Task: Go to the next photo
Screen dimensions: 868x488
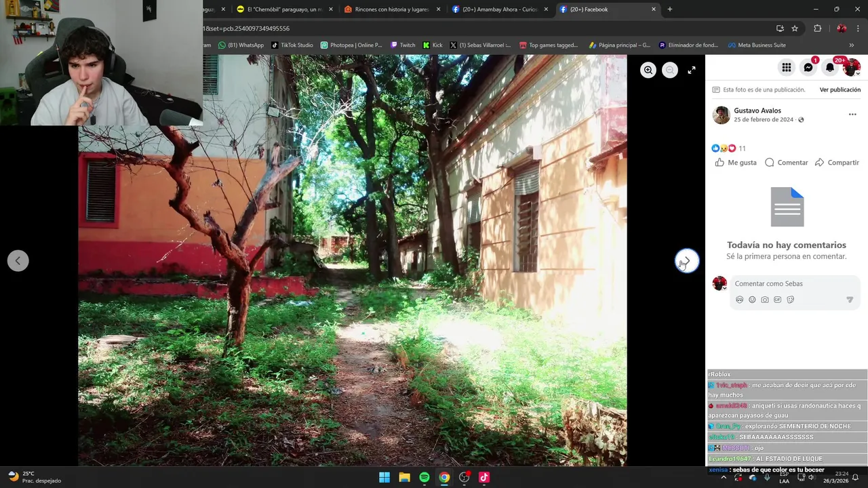Action: click(x=687, y=260)
